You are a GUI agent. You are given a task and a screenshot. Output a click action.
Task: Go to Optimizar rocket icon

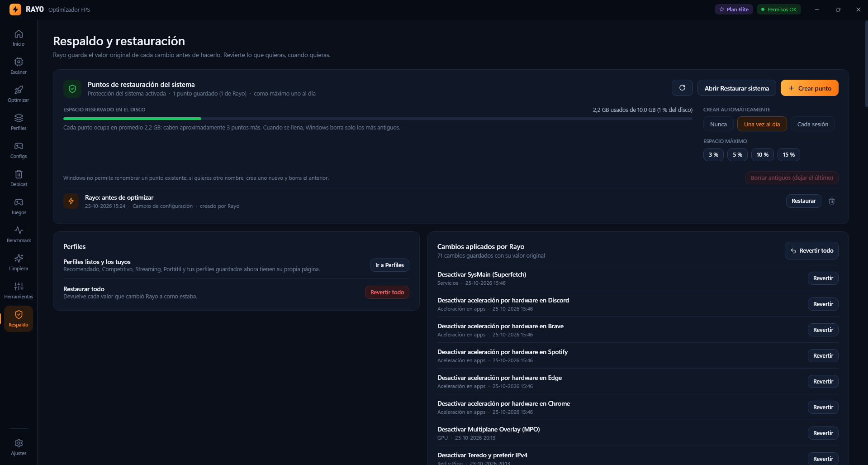pos(19,90)
